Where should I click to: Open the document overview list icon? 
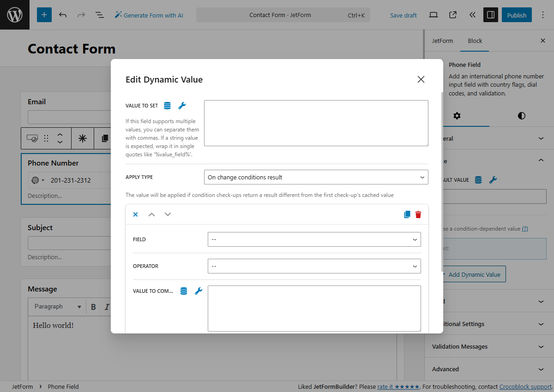pyautogui.click(x=99, y=15)
